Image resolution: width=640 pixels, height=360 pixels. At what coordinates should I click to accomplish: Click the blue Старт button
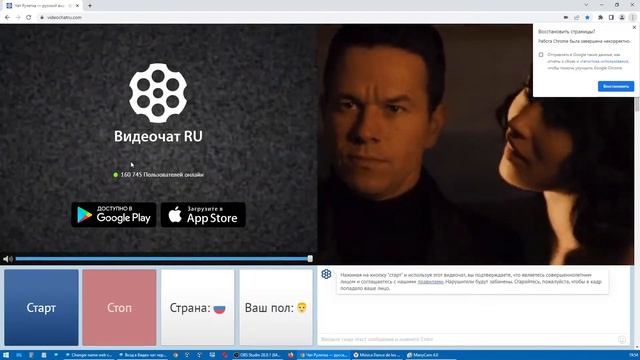(41, 307)
